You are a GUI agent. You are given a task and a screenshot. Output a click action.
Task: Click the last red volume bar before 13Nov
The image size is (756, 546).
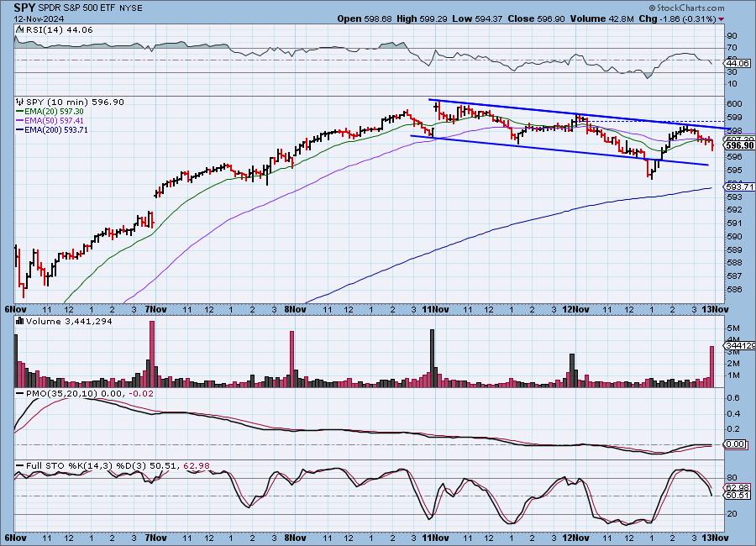click(x=711, y=366)
